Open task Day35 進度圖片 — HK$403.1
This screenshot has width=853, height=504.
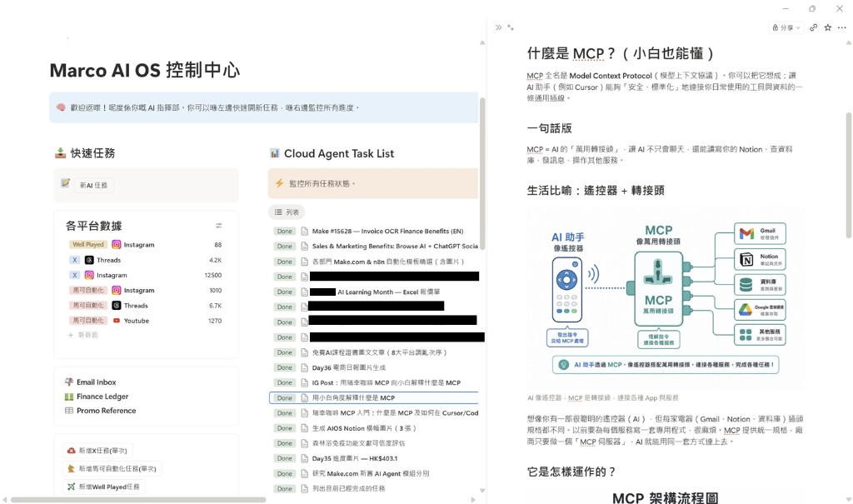(355, 459)
